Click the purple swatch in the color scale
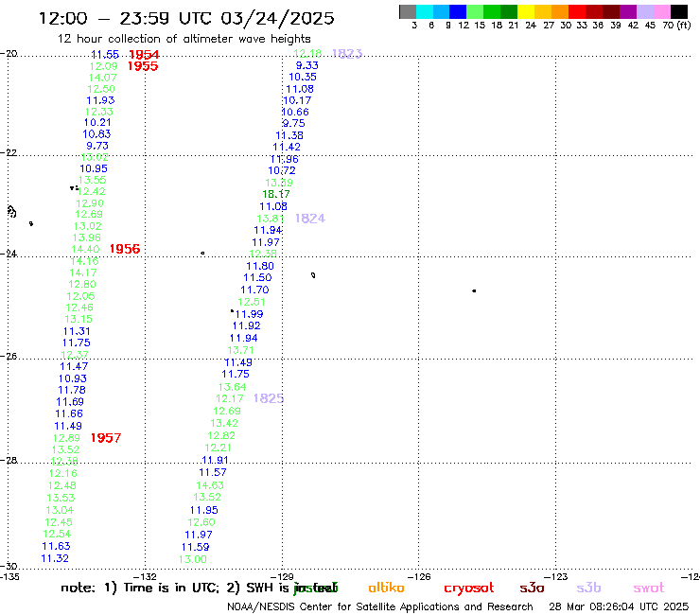The width and height of the screenshot is (700, 615). click(x=628, y=11)
